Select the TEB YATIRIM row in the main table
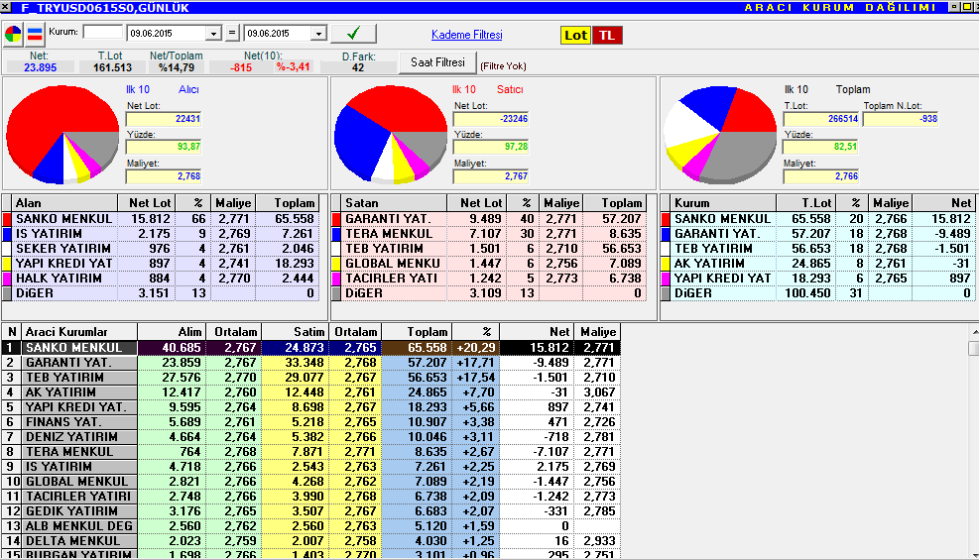This screenshot has height=560, width=979. click(x=310, y=378)
